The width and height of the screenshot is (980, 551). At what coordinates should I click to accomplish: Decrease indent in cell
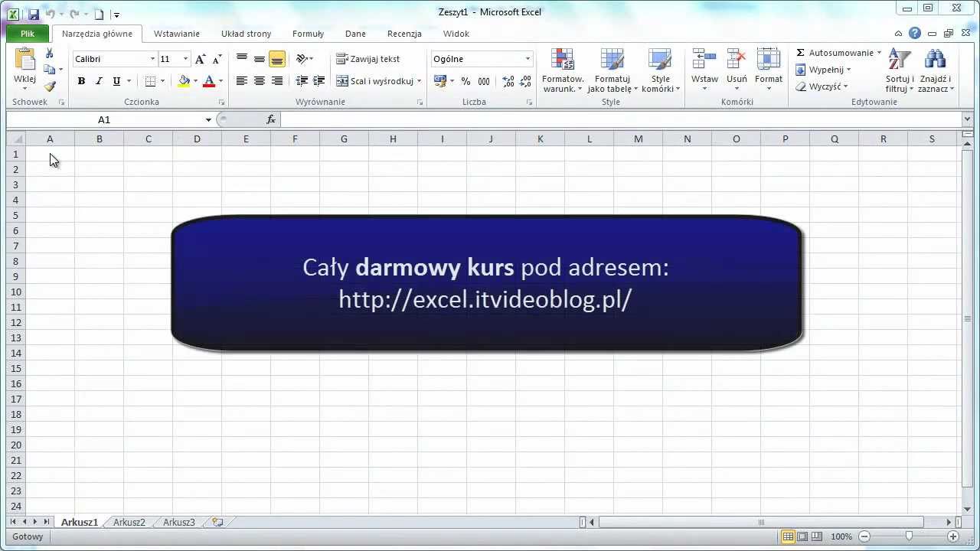[x=302, y=81]
